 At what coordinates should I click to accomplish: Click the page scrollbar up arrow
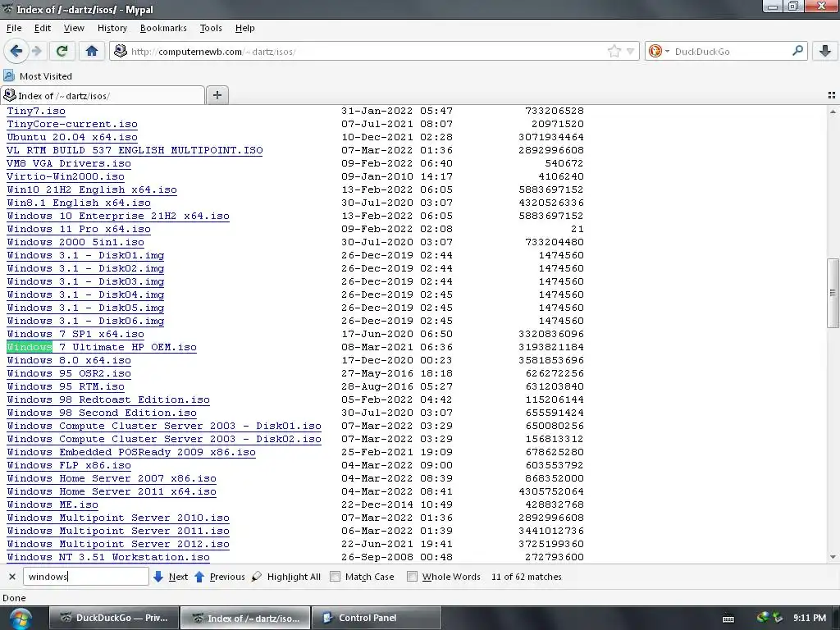click(833, 112)
